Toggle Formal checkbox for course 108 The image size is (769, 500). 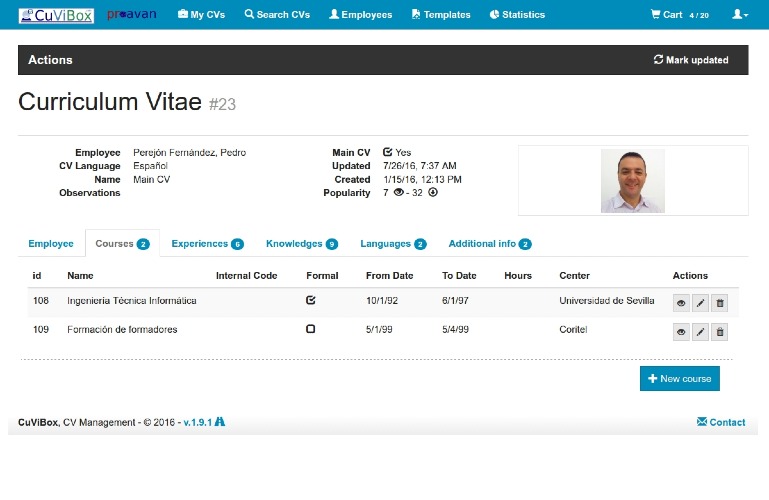pyautogui.click(x=310, y=300)
